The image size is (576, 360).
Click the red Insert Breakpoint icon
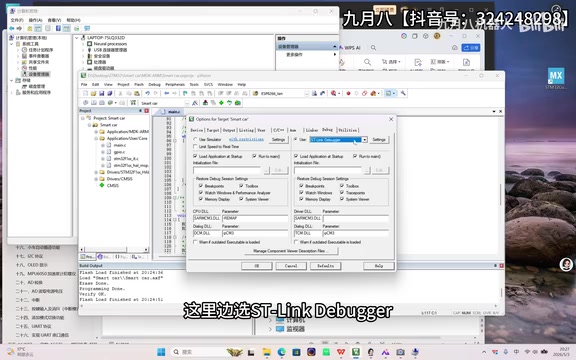[x=348, y=93]
